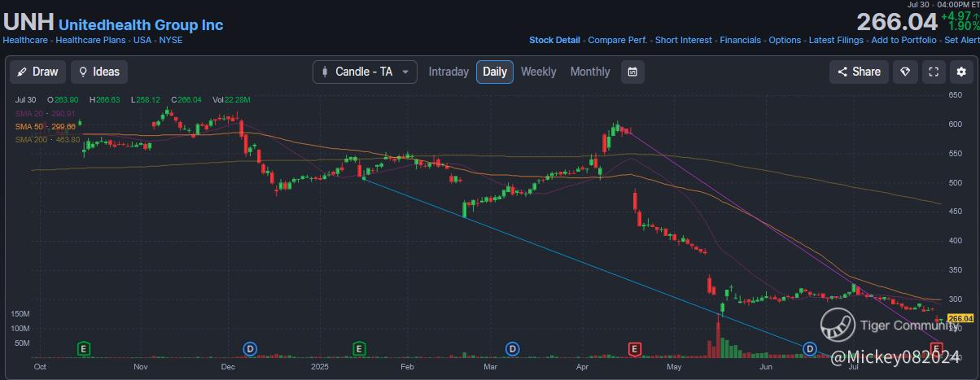The width and height of the screenshot is (980, 380).
Task: Follow the NYSE exchange link
Action: click(x=171, y=40)
